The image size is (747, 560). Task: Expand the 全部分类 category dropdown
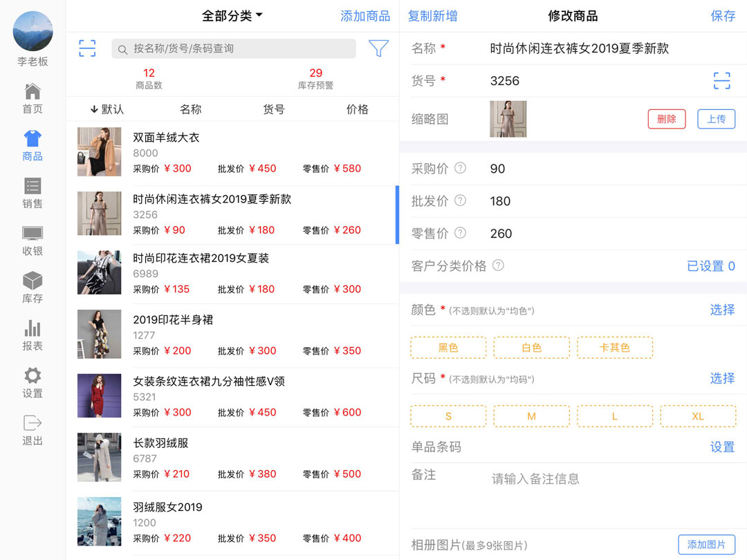coord(232,16)
